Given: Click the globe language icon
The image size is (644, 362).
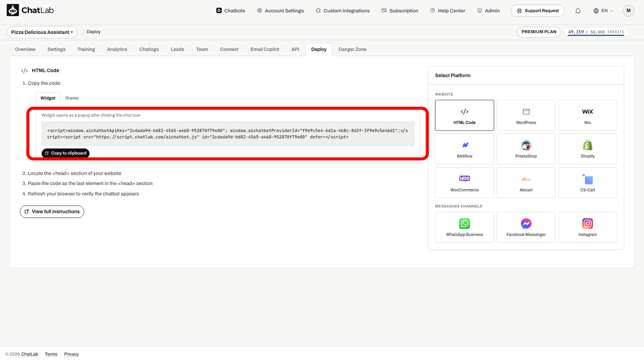Looking at the screenshot, I should (x=596, y=11).
